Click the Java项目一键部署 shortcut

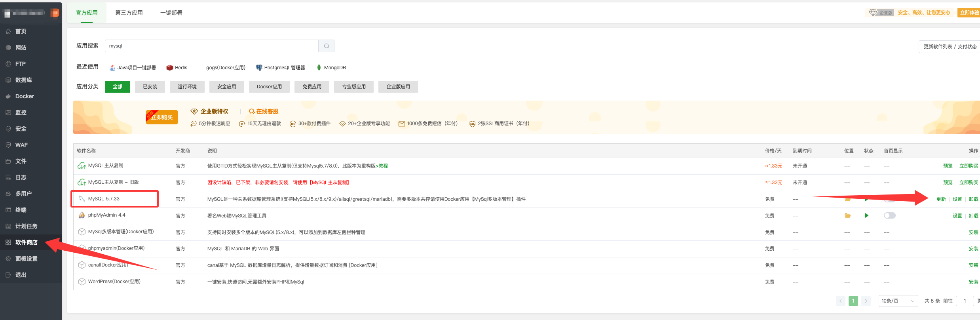tap(133, 68)
